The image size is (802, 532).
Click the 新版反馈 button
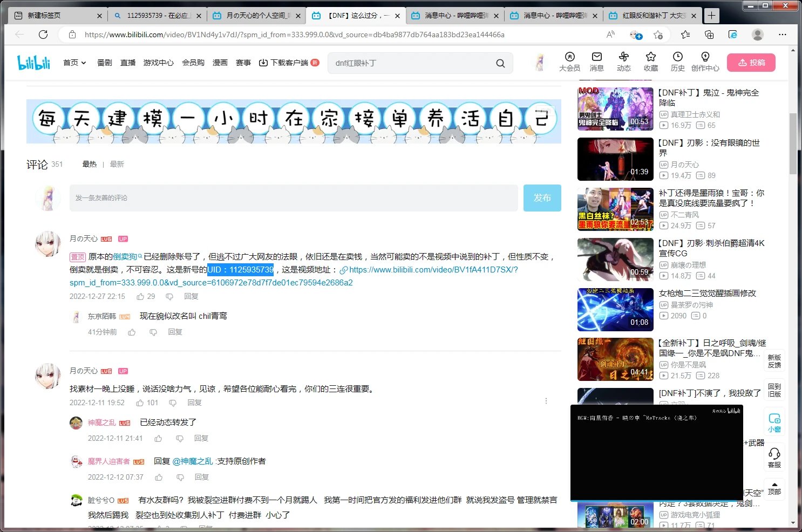774,362
